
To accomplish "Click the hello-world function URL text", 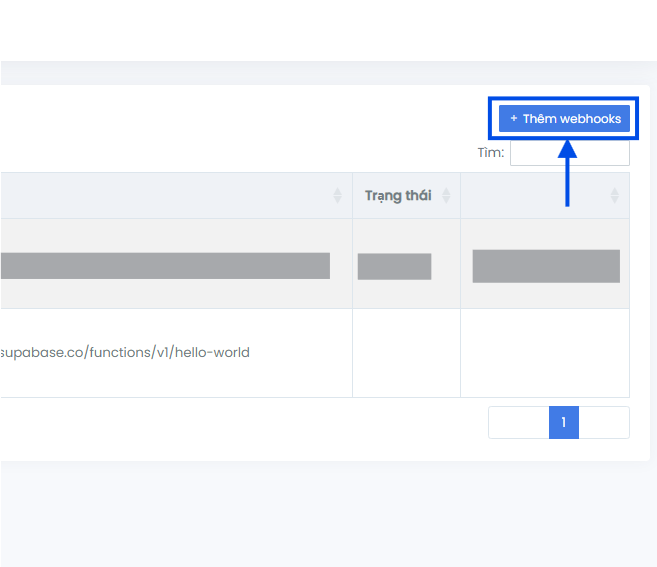I will [x=125, y=352].
